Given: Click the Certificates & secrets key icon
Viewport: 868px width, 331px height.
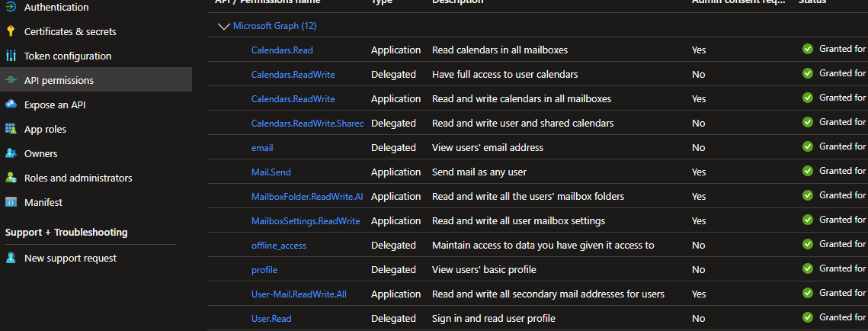Looking at the screenshot, I should click(11, 31).
